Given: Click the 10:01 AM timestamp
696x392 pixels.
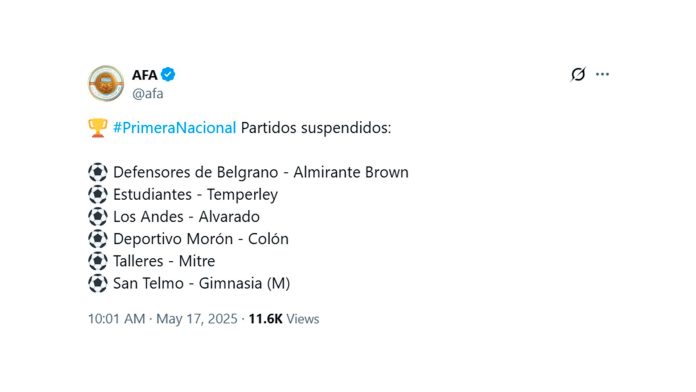Looking at the screenshot, I should coord(117,319).
